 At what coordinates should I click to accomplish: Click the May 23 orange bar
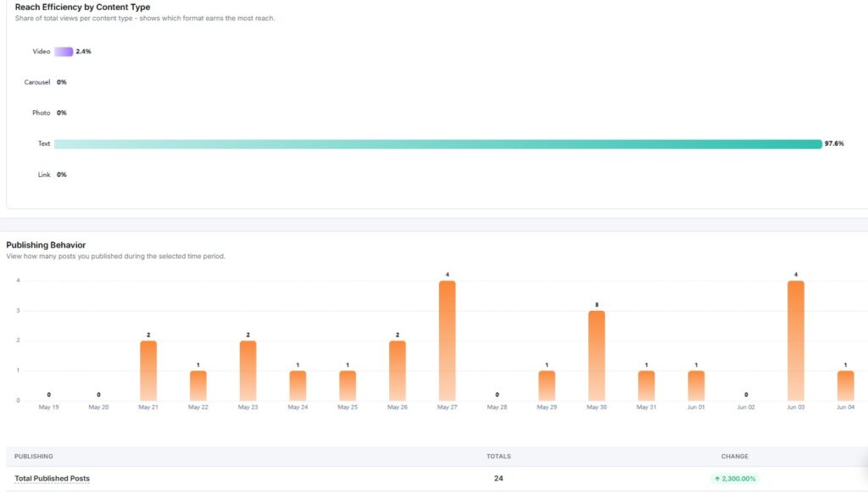point(248,370)
